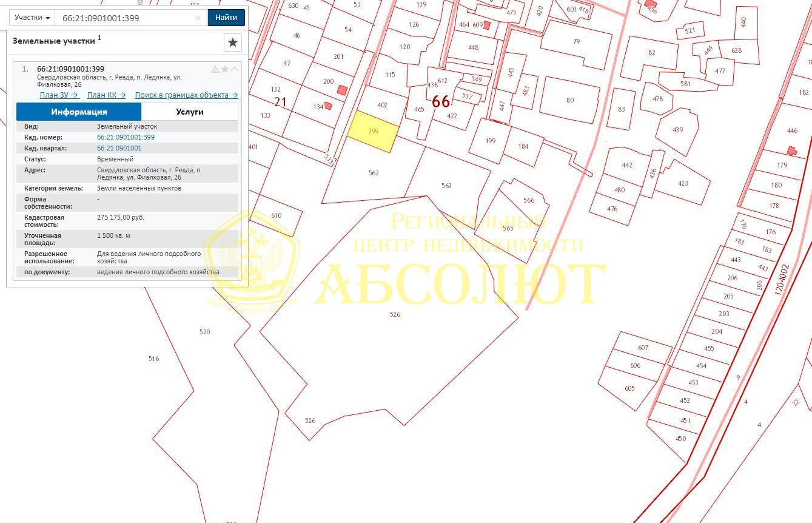This screenshot has width=812, height=523.
Task: Select parcel 566 on the map
Action: (529, 200)
